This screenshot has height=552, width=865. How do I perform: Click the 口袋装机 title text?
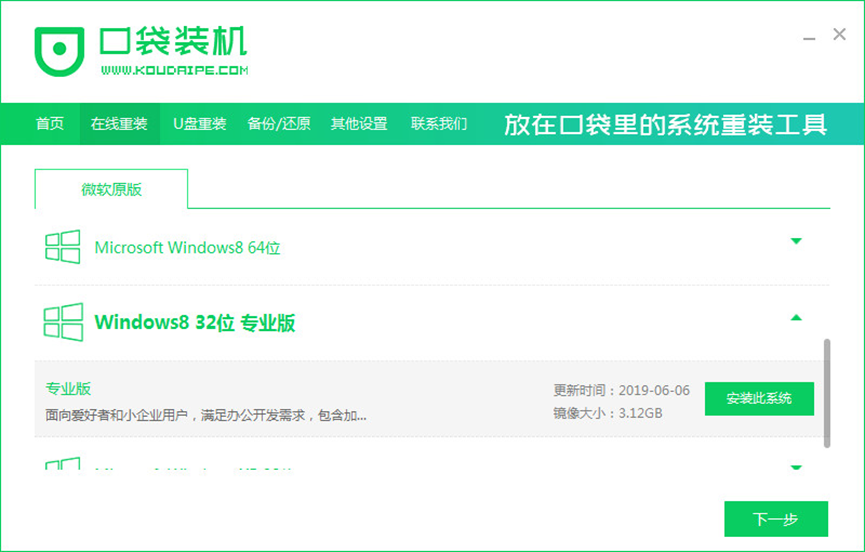173,41
